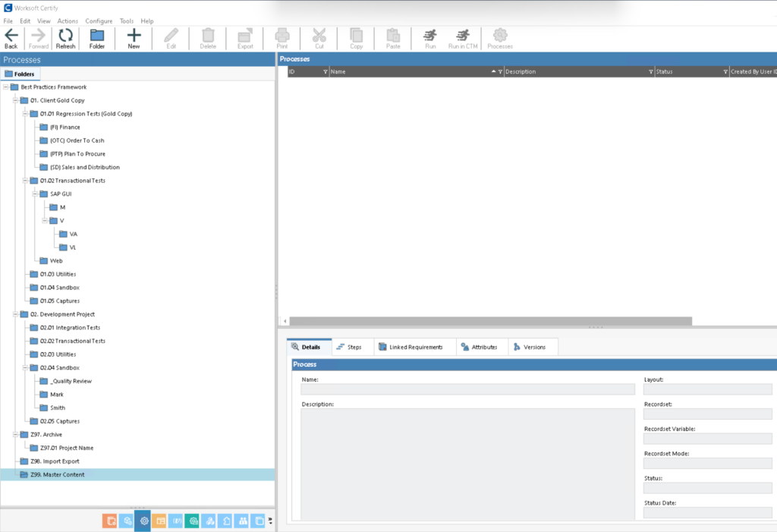777x532 pixels.
Task: Collapse the V folder node
Action: [45, 221]
